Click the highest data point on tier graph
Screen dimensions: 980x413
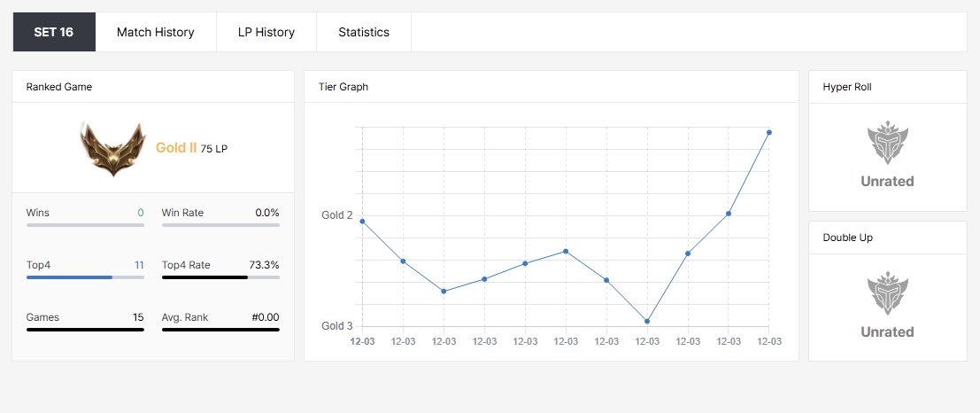point(768,133)
